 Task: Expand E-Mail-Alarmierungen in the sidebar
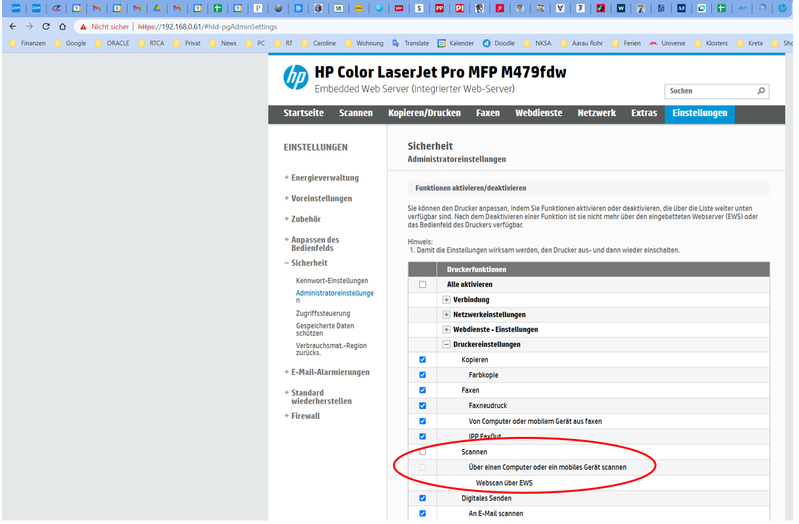tap(327, 372)
